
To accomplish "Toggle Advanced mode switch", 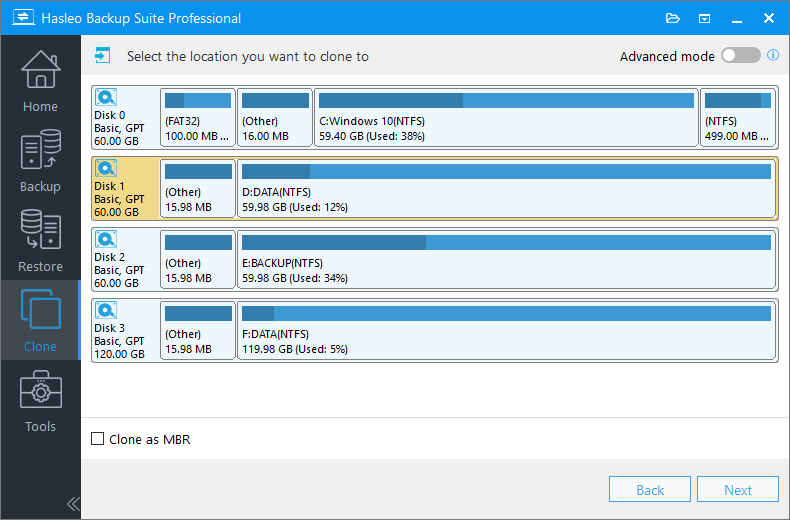I will [x=741, y=56].
